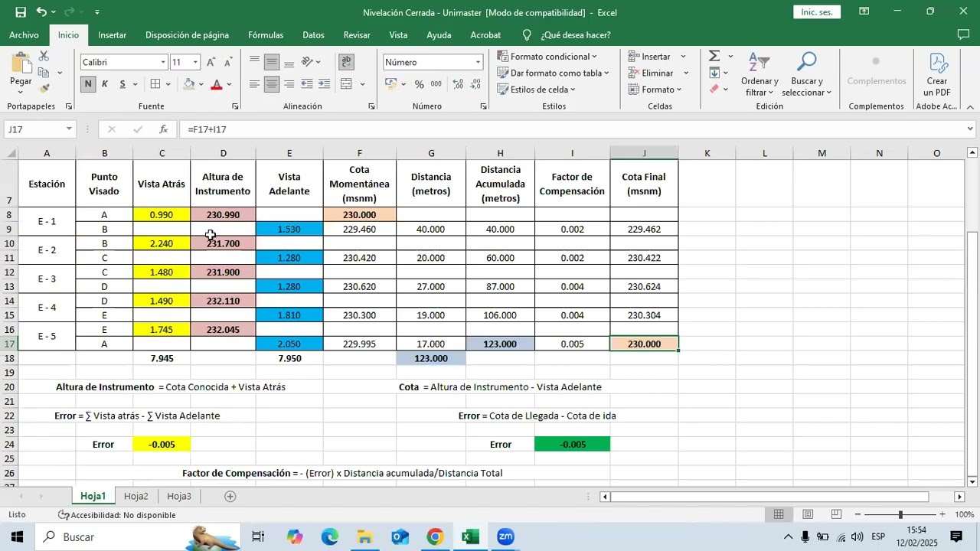Open the font size dropdown
This screenshot has height=551, width=980.
[196, 62]
